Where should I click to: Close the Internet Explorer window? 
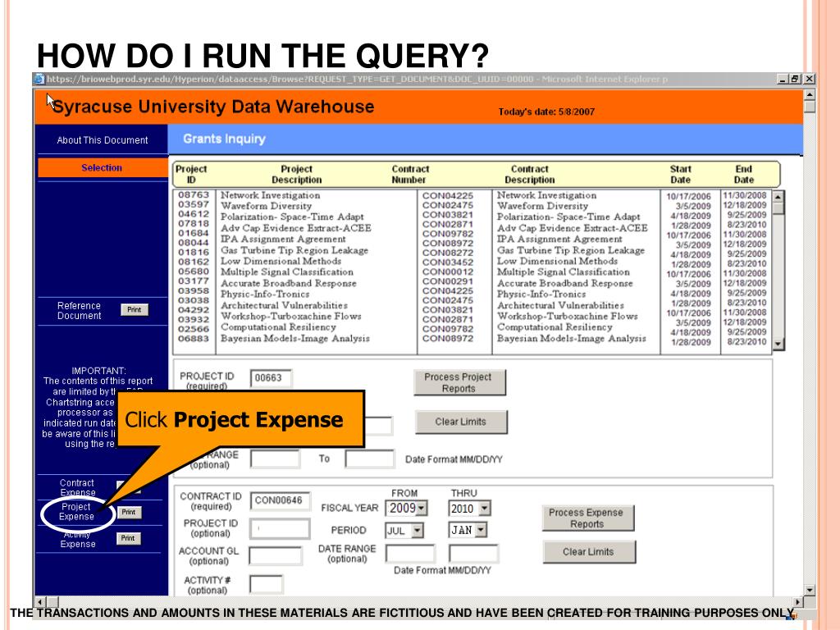[x=810, y=80]
